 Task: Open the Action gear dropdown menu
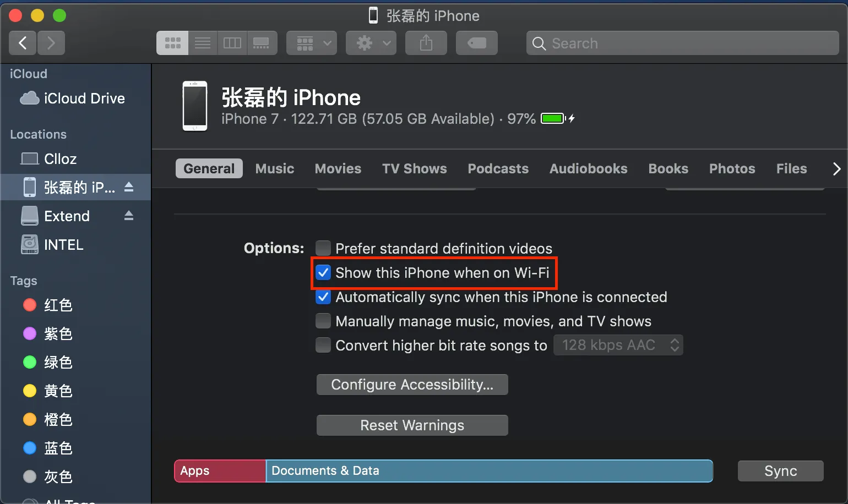click(371, 43)
